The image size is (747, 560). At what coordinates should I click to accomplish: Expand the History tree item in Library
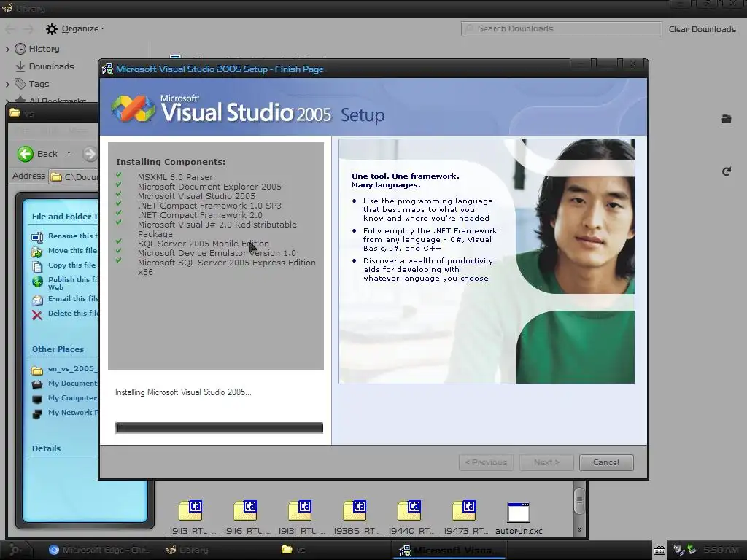pyautogui.click(x=7, y=49)
